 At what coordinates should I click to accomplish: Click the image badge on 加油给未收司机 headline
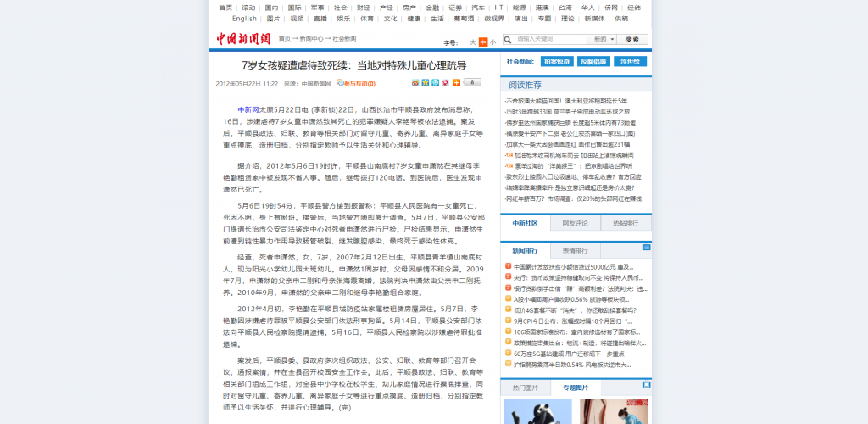(509, 155)
